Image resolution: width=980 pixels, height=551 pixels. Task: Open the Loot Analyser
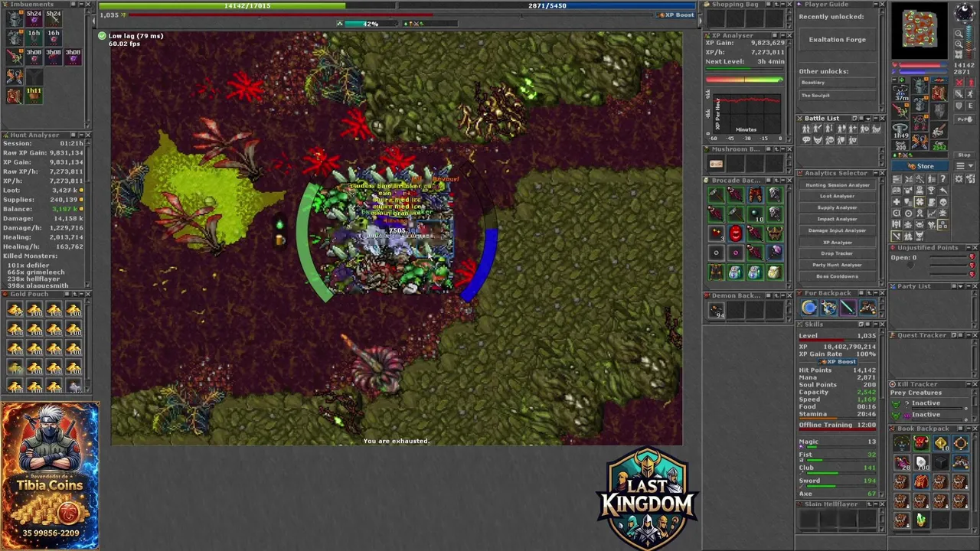[838, 196]
